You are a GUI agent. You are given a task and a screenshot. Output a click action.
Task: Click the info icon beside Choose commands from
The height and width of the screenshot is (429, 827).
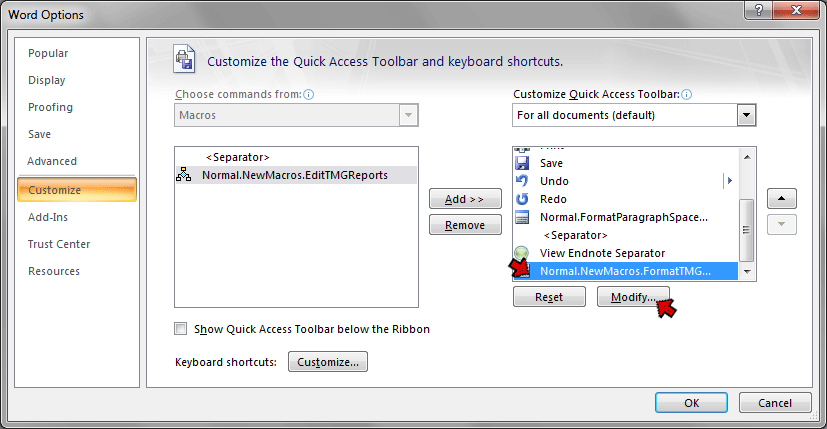coord(309,94)
